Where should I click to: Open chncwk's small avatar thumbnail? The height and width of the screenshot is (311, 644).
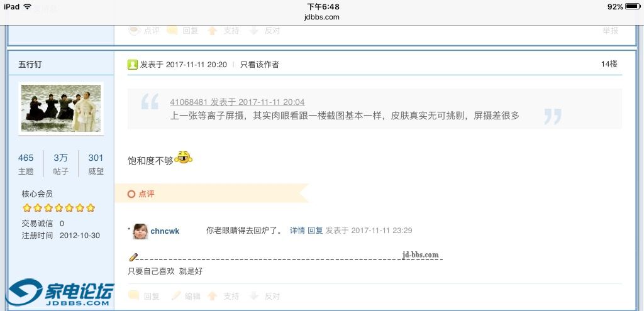click(x=140, y=231)
